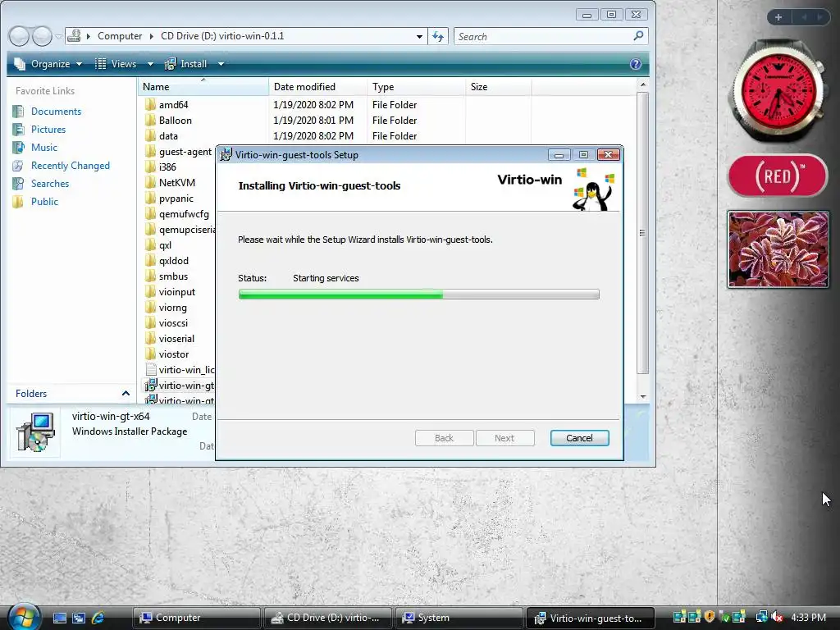
Task: Switch to System taskbar window
Action: 459,618
